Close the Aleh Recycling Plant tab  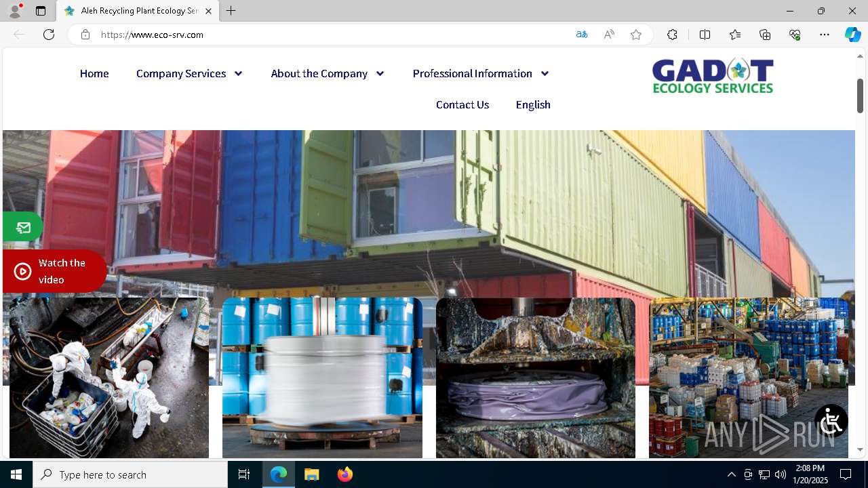point(208,11)
